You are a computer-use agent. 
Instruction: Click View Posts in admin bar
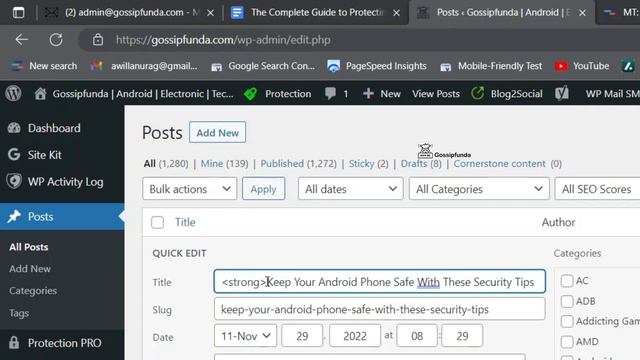coord(436,94)
